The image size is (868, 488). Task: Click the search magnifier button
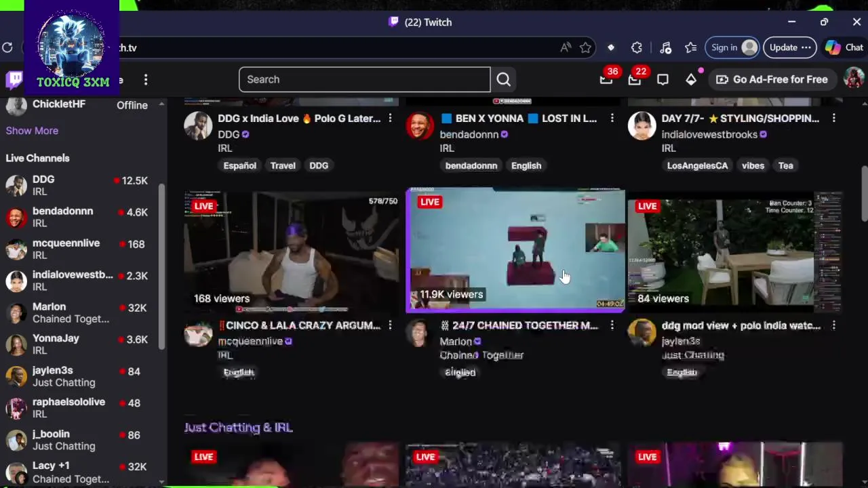point(503,79)
